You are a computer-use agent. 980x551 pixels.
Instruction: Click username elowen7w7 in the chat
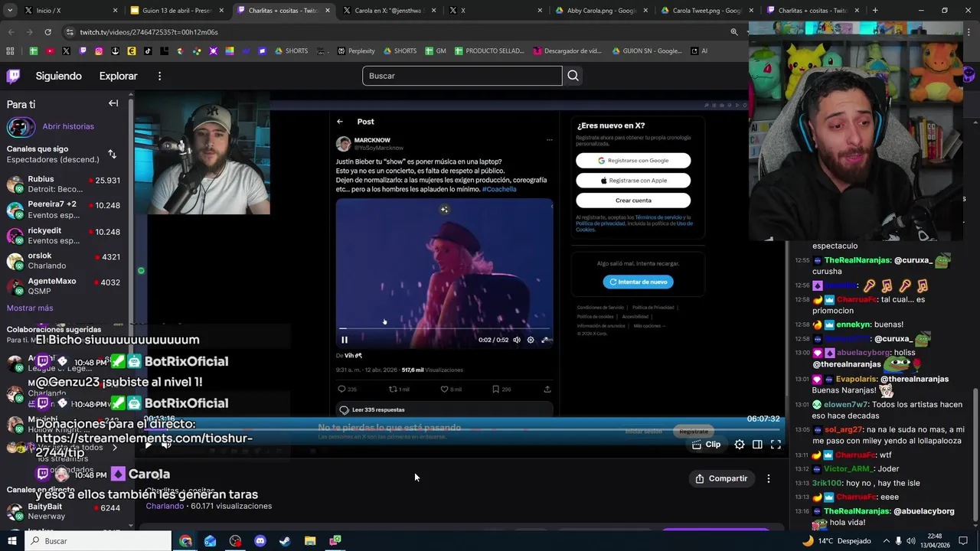846,404
